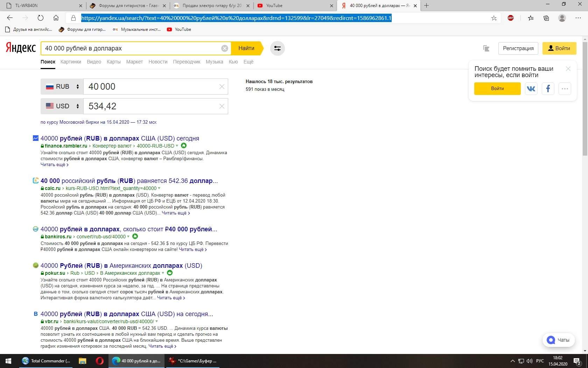Log in with the Facebook icon
Viewport: 588px width, 368px height.
click(x=548, y=89)
